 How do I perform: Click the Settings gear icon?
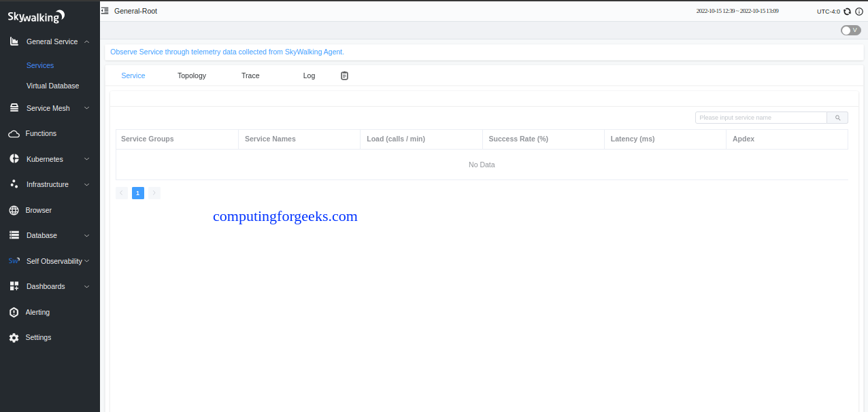coord(14,337)
